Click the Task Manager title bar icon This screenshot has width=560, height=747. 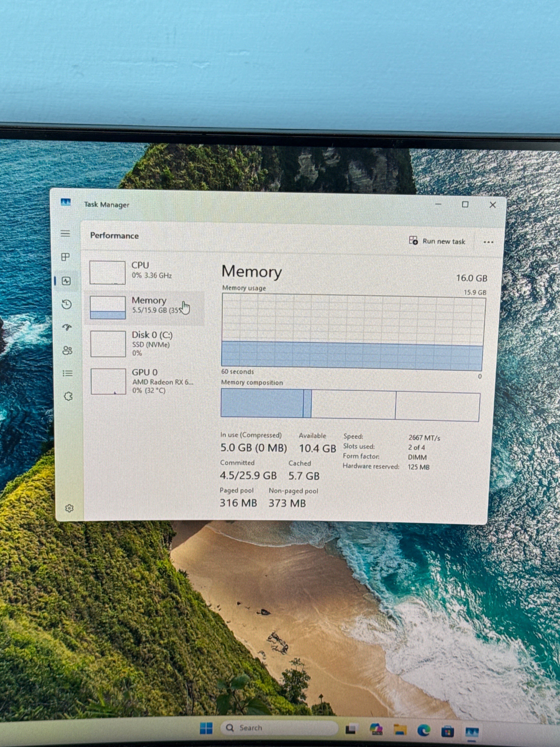66,202
